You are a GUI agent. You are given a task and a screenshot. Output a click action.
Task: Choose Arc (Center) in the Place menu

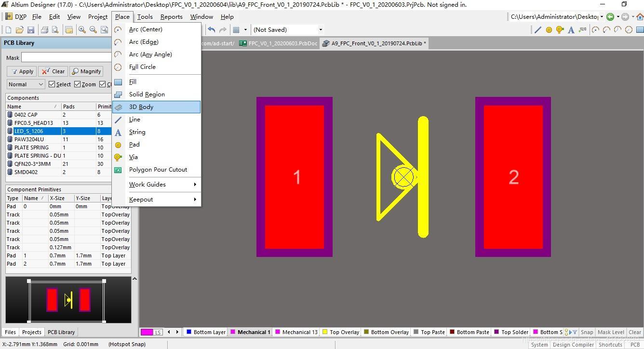pos(157,29)
